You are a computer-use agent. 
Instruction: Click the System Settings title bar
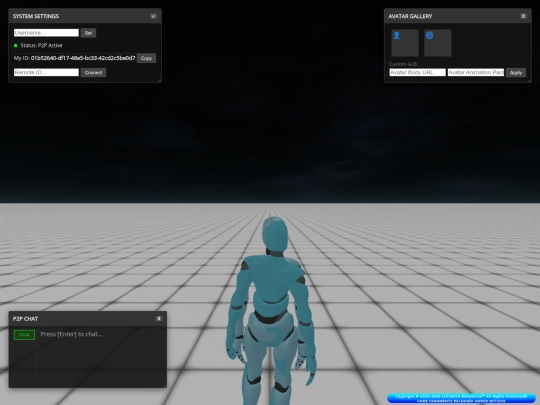click(x=85, y=16)
